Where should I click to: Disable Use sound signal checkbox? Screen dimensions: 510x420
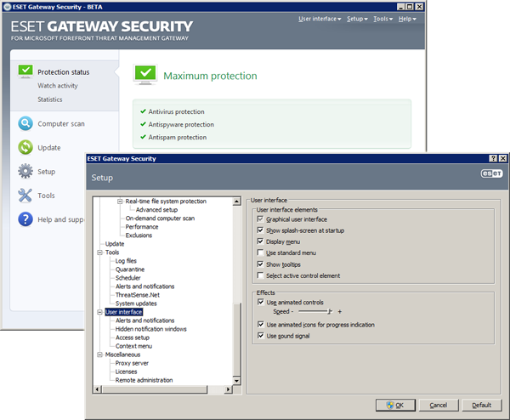point(261,336)
